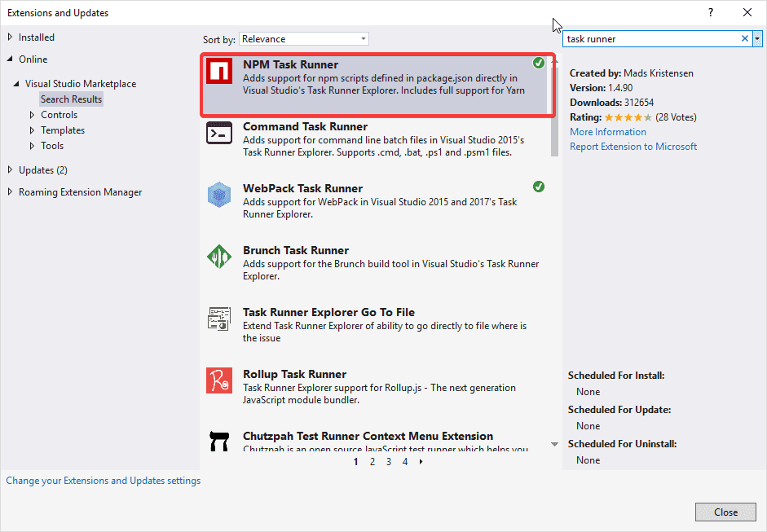Select Search Results in the tree
Image resolution: width=767 pixels, height=532 pixels.
[x=72, y=99]
